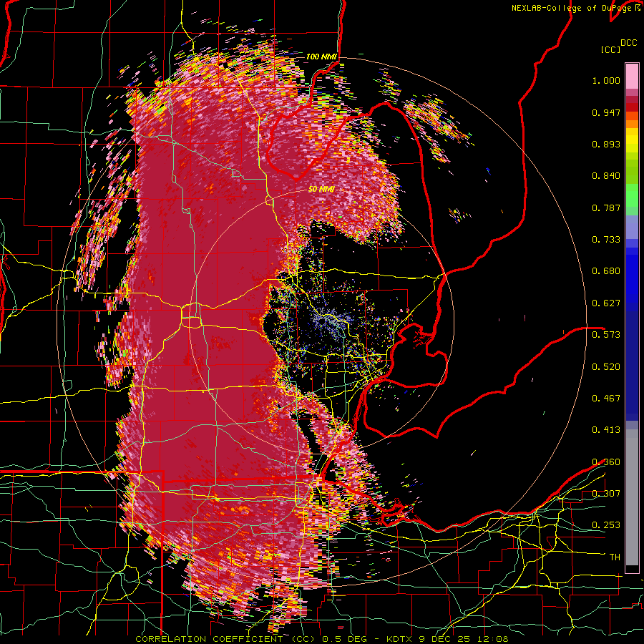Click the 0.680 legend value
The height and width of the screenshot is (644, 644).
click(606, 271)
